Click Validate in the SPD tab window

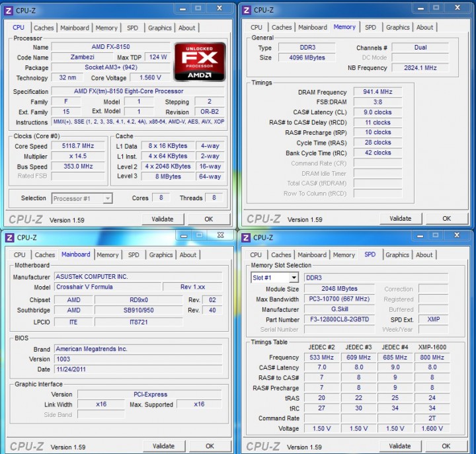coord(400,446)
